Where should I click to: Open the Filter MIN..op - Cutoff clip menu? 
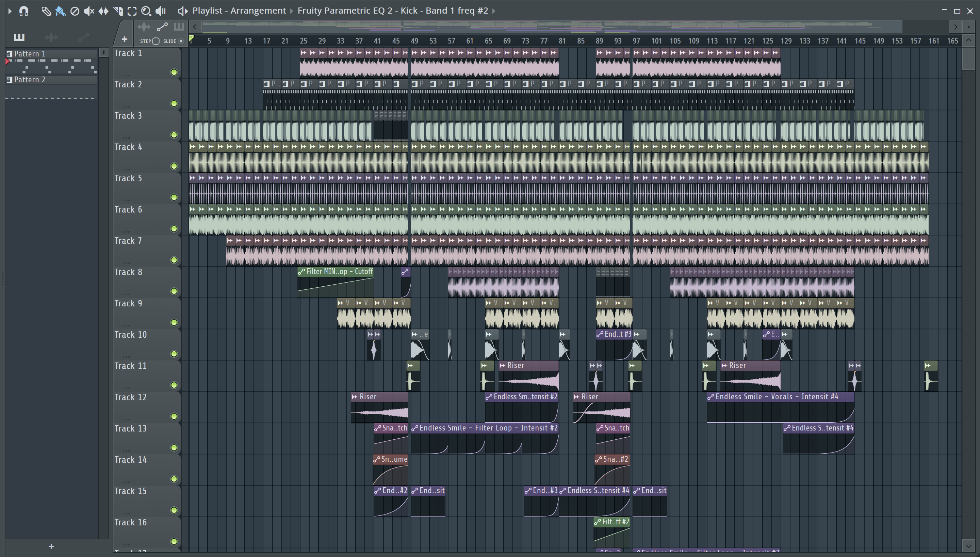[x=301, y=272]
